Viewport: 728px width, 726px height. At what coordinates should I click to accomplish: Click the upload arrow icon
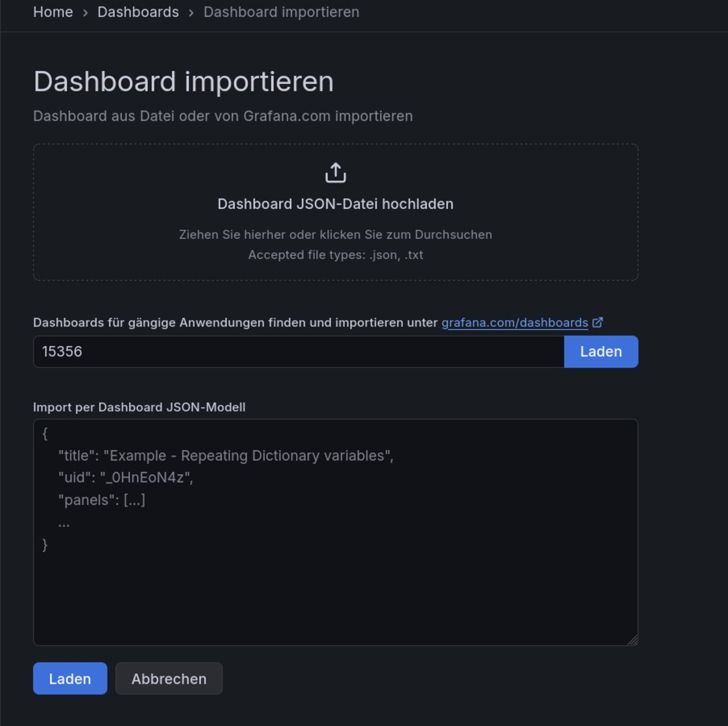click(x=335, y=173)
